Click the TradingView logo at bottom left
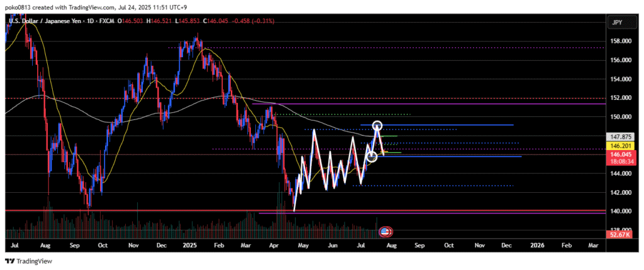This screenshot has width=644, height=270. (x=29, y=261)
